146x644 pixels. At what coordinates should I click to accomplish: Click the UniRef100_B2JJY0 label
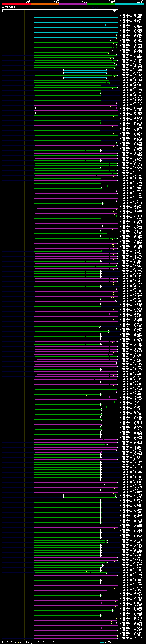pos(131,412)
